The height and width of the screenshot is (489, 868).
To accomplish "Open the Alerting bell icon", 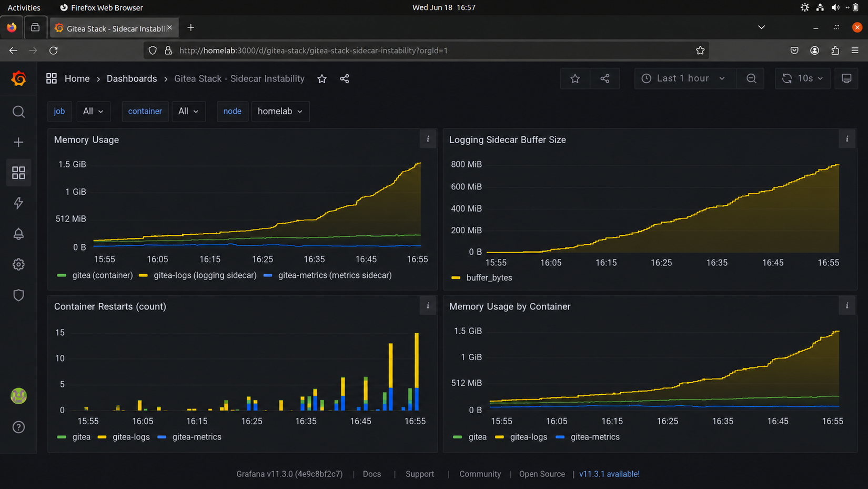I will tap(18, 234).
